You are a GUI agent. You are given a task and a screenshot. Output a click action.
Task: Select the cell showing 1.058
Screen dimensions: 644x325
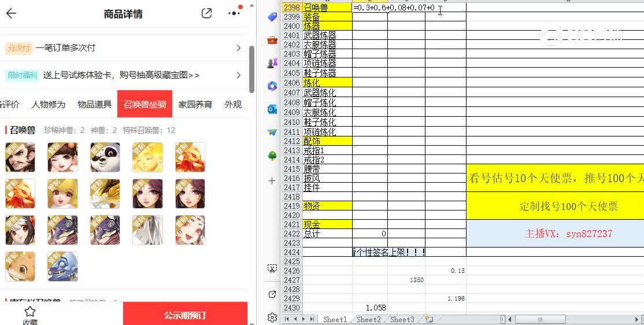369,308
